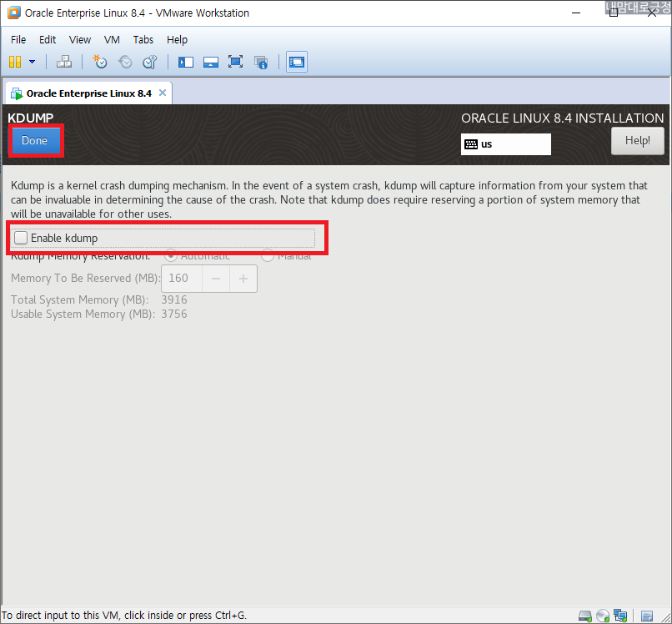Image resolution: width=672 pixels, height=624 pixels.
Task: Select the Oracle Enterprise Linux 8.4 tab
Action: pyautogui.click(x=88, y=93)
